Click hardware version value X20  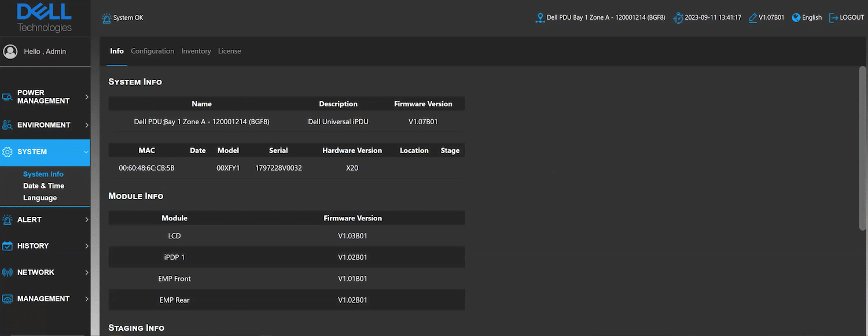click(352, 168)
